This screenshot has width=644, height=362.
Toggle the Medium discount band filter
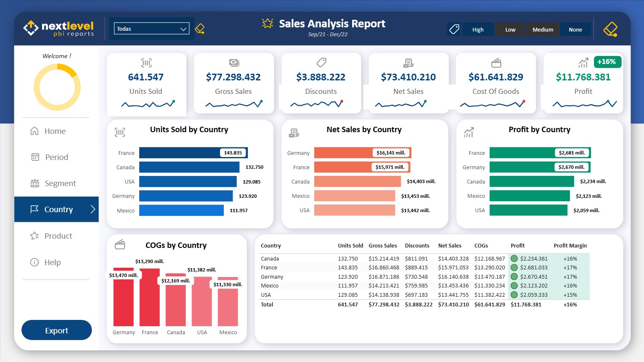(543, 29)
